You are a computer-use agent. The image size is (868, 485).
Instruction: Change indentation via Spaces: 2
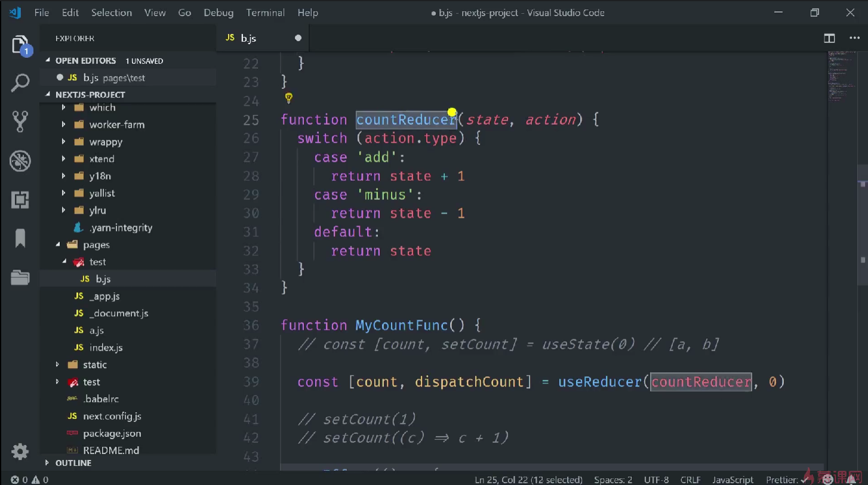point(613,480)
